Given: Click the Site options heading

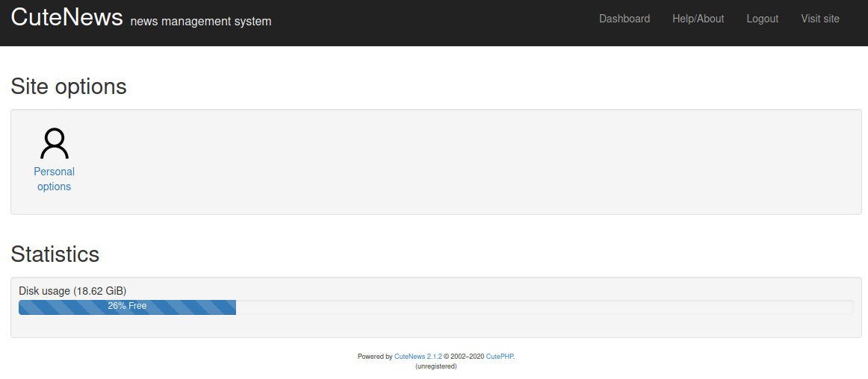Looking at the screenshot, I should click(x=69, y=87).
